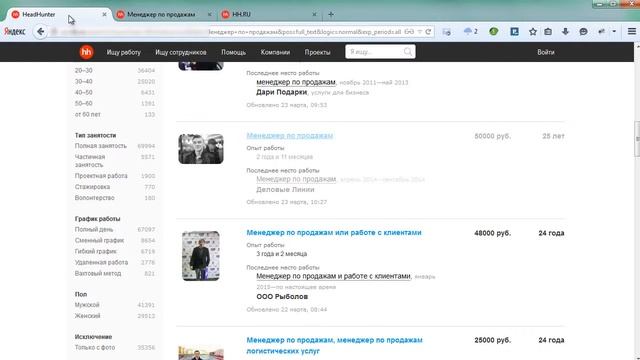Filter by Стажировка
This screenshot has width=640, height=360.
click(x=92, y=187)
